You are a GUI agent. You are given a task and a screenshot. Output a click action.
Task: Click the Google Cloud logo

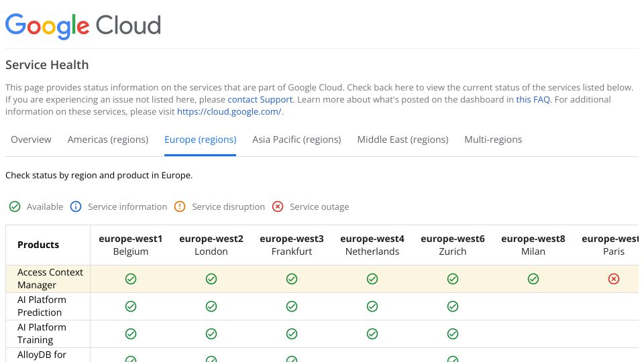pyautogui.click(x=83, y=26)
